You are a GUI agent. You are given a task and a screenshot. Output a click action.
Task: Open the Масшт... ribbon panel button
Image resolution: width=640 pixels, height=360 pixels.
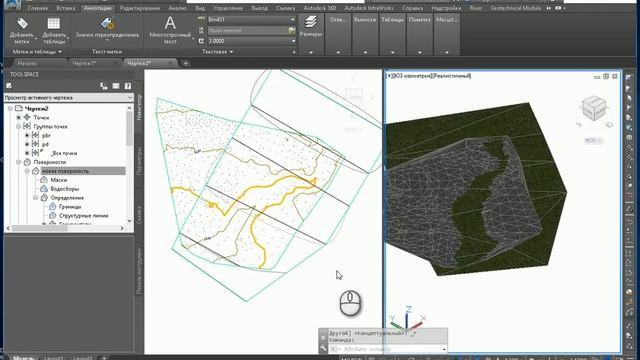pos(447,34)
